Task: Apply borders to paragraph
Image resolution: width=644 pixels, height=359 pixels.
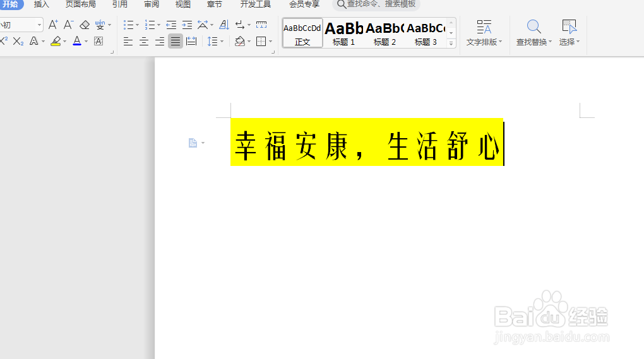Action: tap(261, 42)
